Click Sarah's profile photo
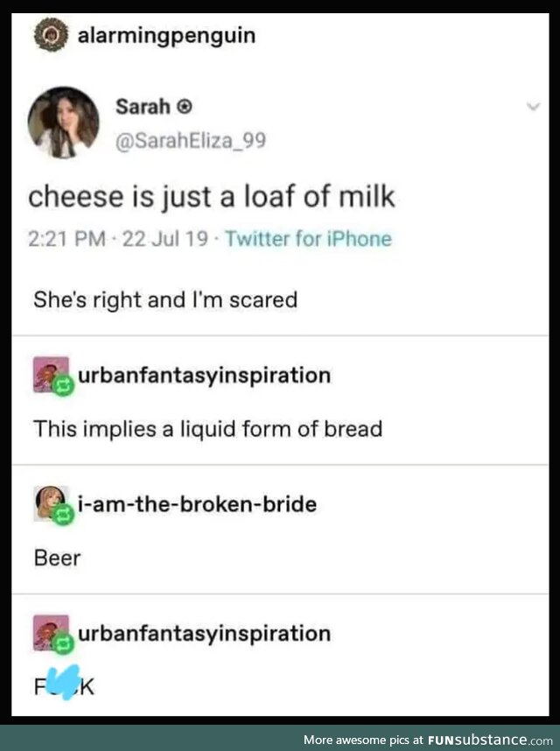This screenshot has width=560, height=751. point(64,122)
